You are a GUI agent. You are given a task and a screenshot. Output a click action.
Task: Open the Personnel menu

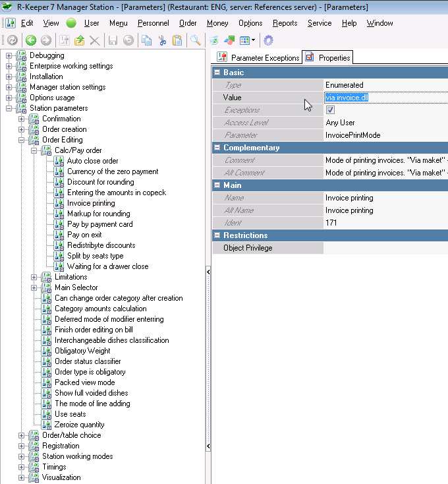154,23
